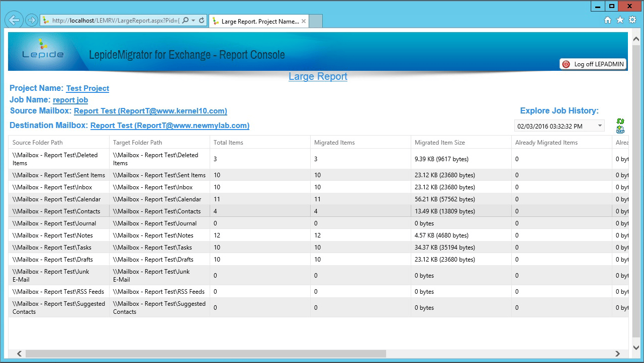The width and height of the screenshot is (644, 363).
Task: Click the Total Items column header
Action: 260,143
